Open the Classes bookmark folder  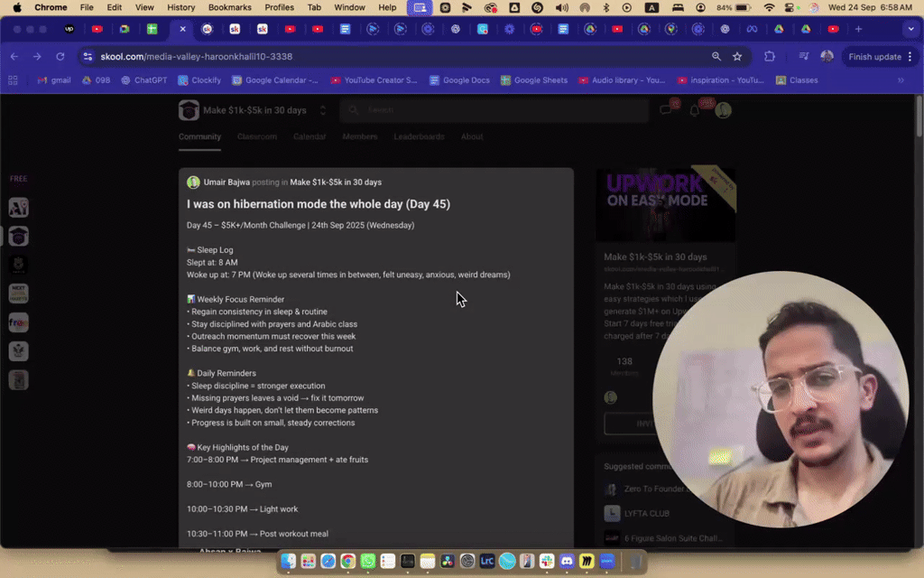(x=797, y=80)
